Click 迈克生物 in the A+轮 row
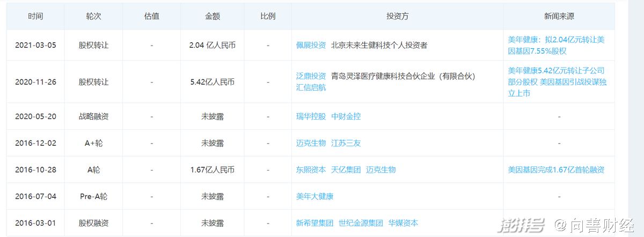 (311, 143)
